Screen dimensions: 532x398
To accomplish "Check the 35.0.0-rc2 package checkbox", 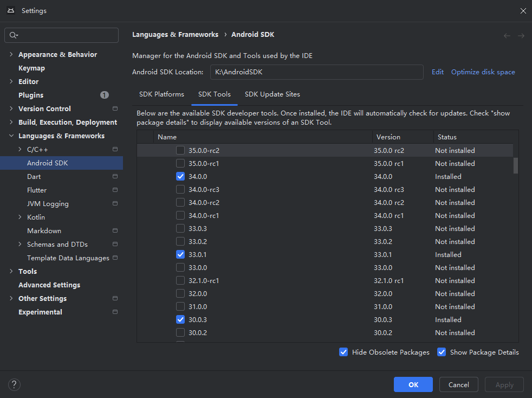I will [180, 150].
